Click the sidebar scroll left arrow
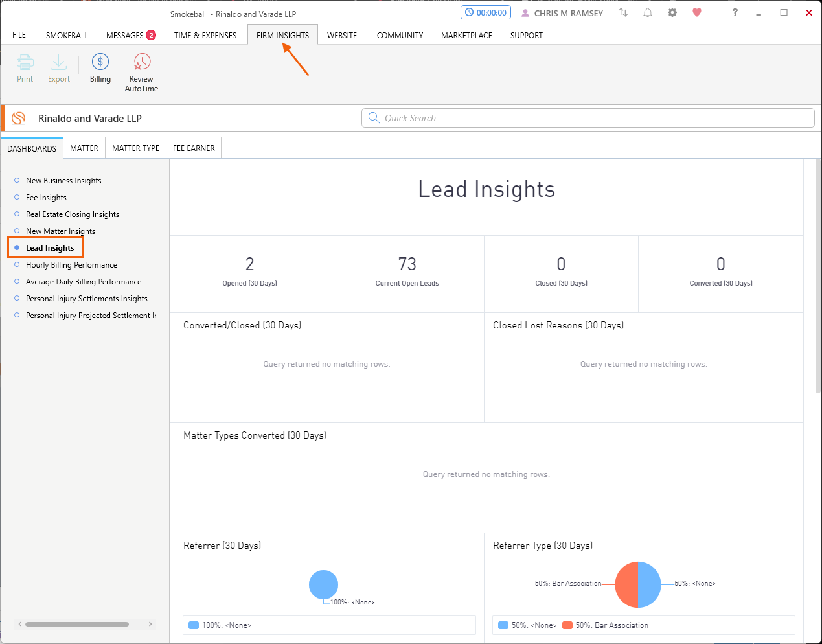 click(x=20, y=624)
